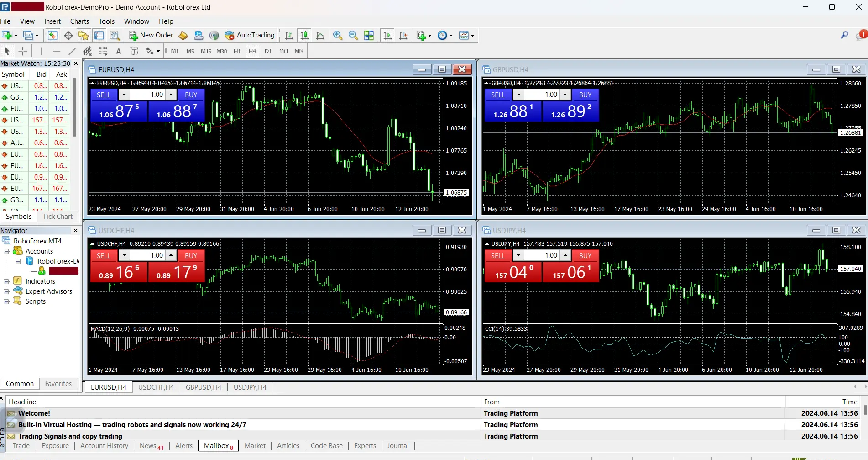The width and height of the screenshot is (868, 460).
Task: Close the Market Watch panel
Action: pyautogui.click(x=76, y=63)
